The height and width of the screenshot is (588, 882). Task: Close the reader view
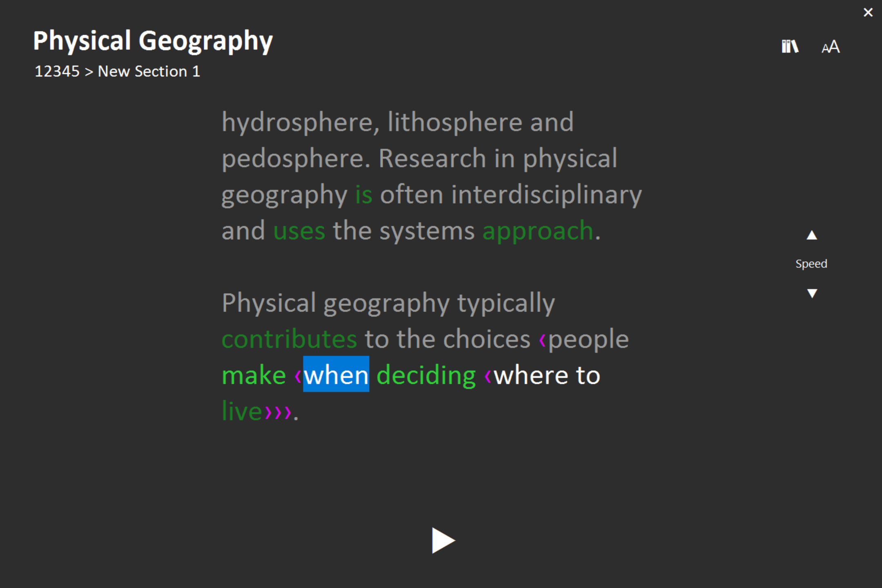point(867,12)
